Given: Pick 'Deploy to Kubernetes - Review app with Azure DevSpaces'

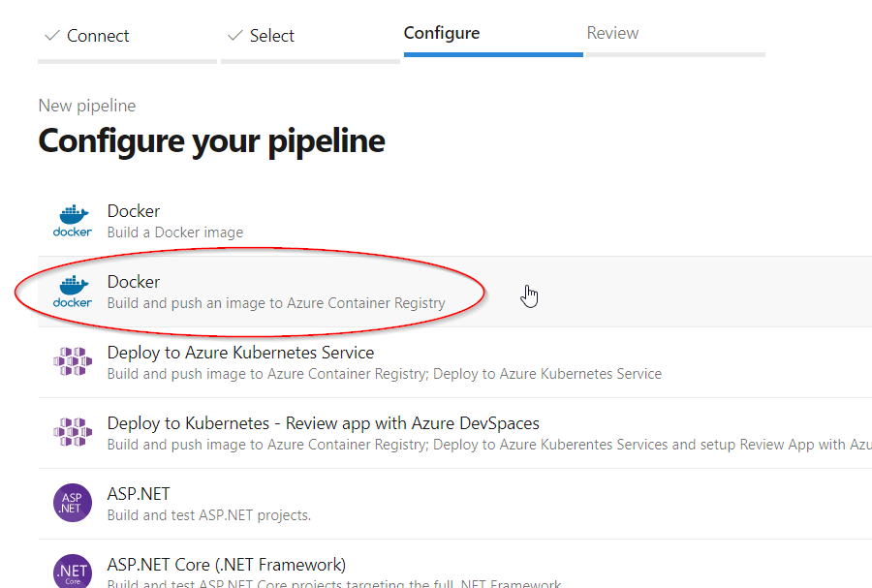Looking at the screenshot, I should point(323,423).
